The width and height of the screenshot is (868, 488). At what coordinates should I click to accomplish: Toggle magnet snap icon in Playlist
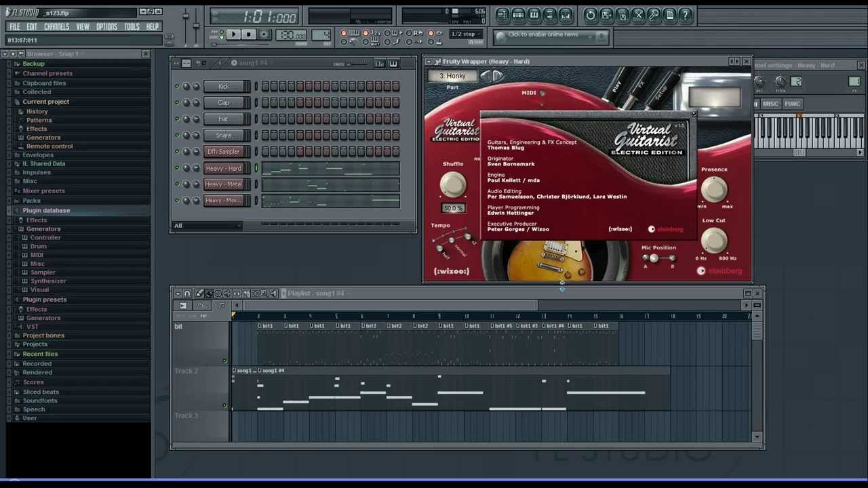point(187,293)
